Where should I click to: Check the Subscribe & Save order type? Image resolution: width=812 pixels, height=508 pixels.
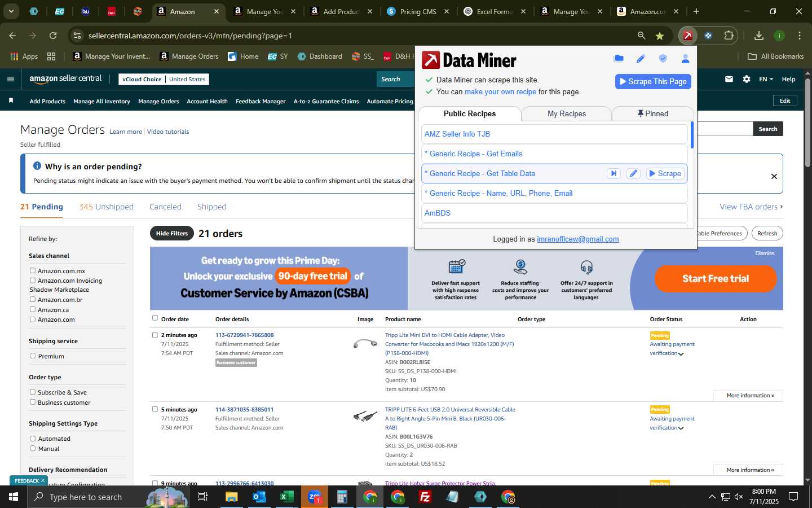[33, 392]
